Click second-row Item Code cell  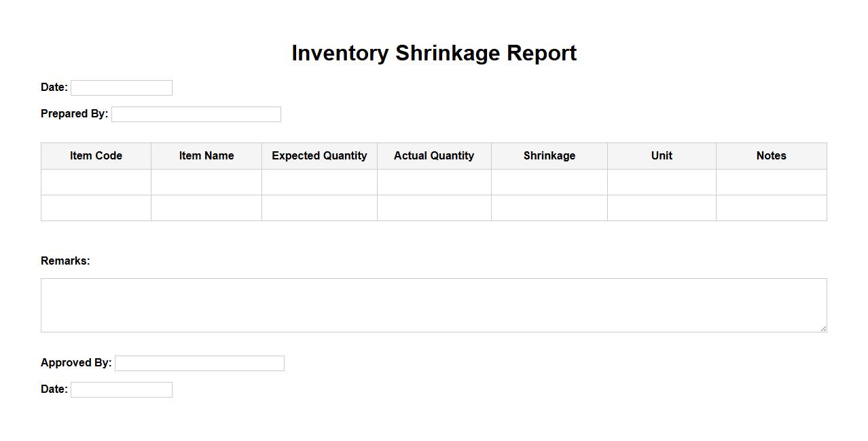96,208
